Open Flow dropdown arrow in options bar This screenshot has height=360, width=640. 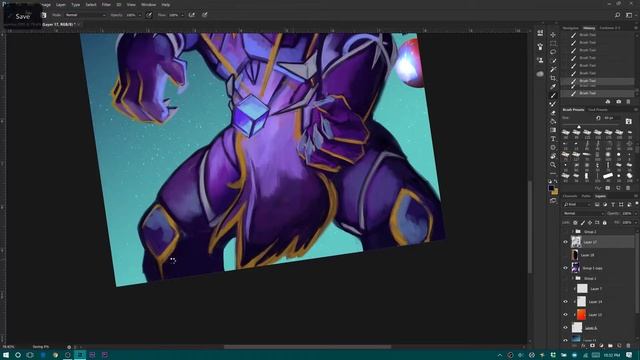(182, 15)
